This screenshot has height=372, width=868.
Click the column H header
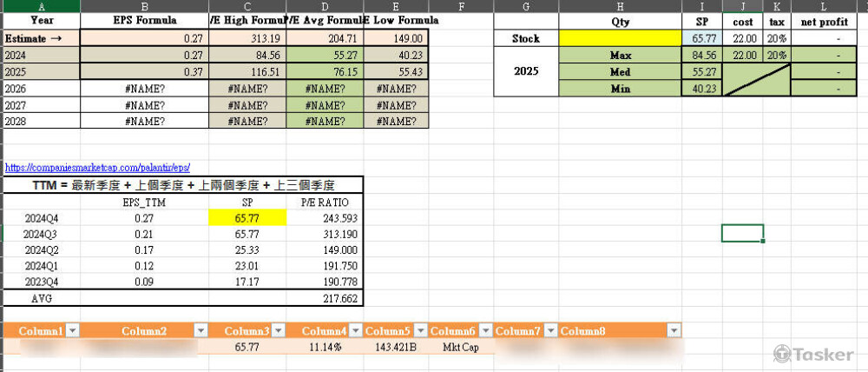(x=621, y=6)
